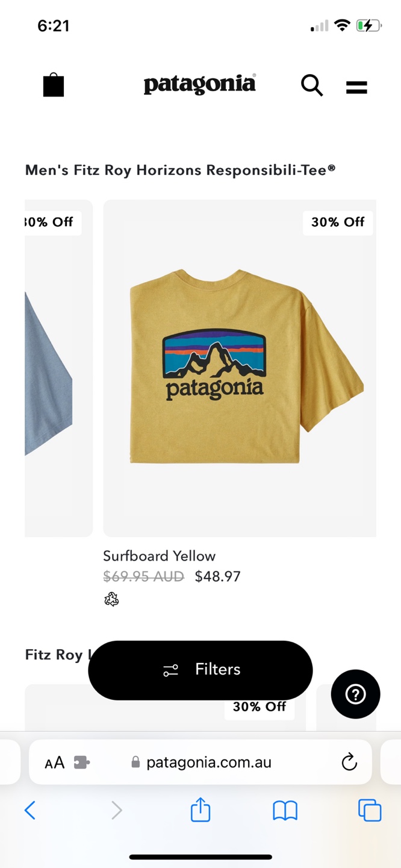Screen dimensions: 401x868
Task: Open the extensions puzzle piece icon
Action: coord(82,763)
